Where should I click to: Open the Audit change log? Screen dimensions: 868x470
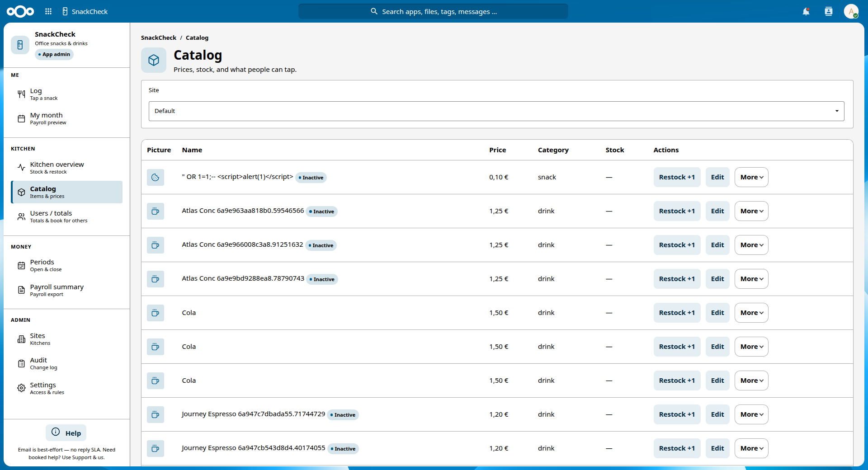click(66, 363)
